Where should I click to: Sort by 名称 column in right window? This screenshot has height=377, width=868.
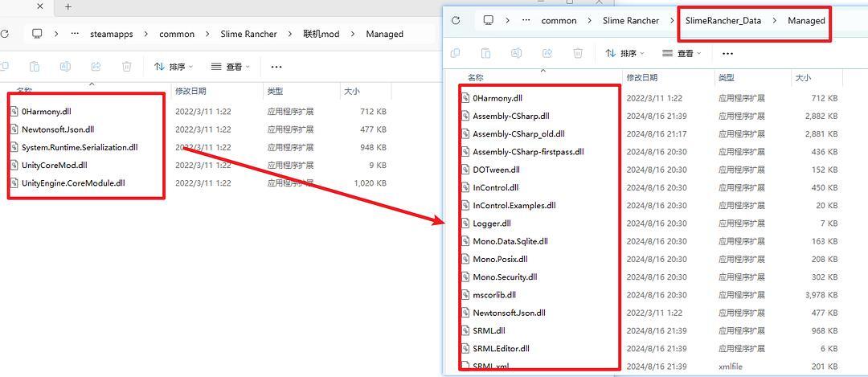click(476, 78)
